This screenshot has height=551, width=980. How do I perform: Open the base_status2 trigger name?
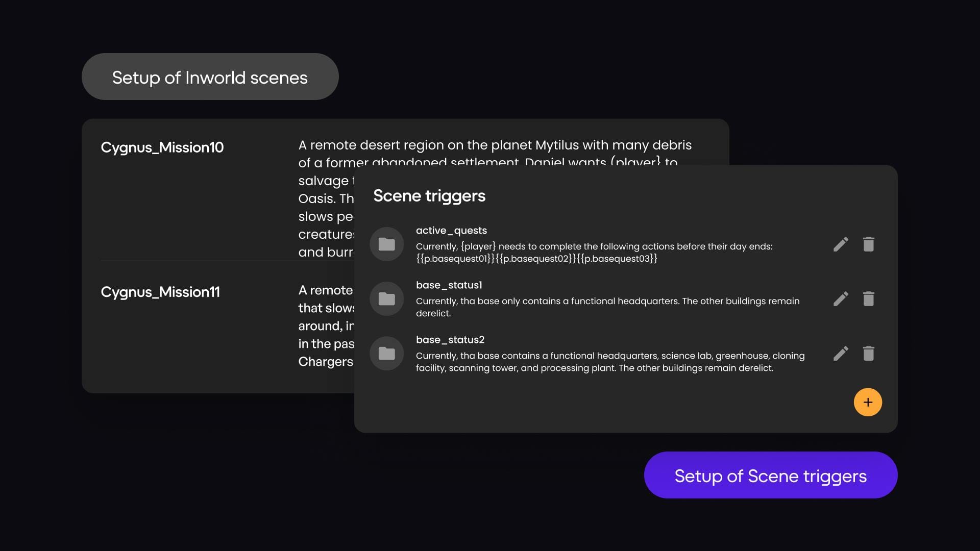pos(450,340)
